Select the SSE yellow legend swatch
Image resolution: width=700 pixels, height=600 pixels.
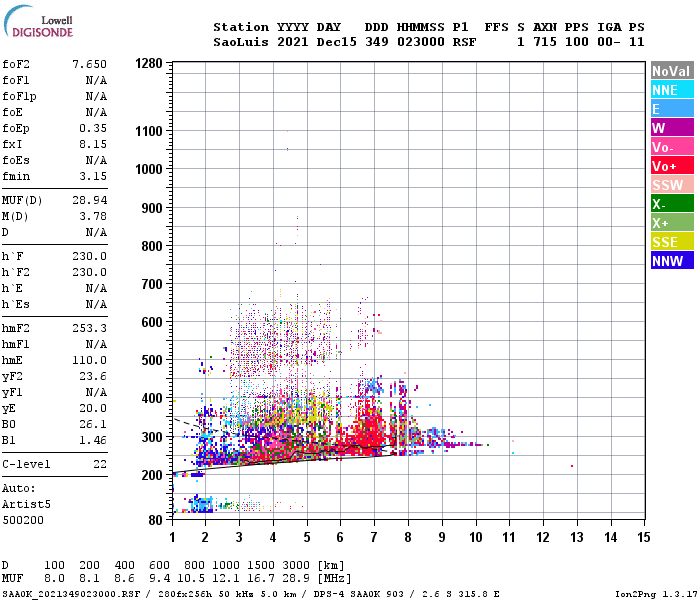pos(672,242)
